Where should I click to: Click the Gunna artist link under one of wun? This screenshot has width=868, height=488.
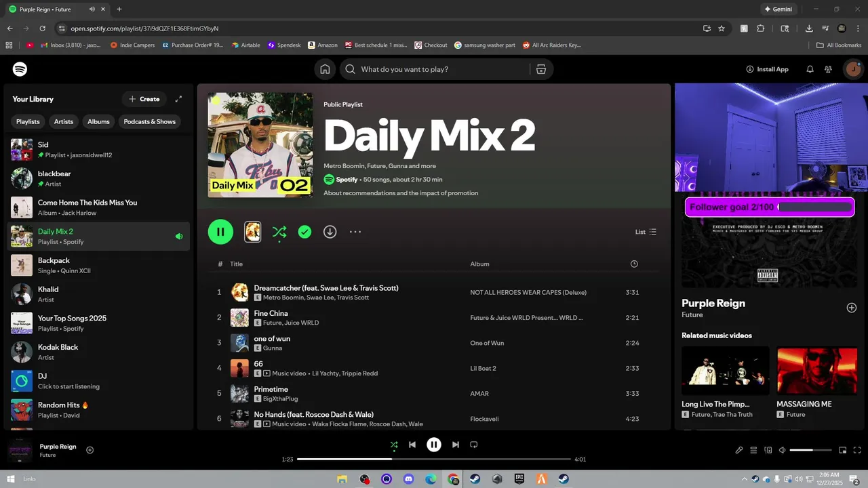(x=272, y=348)
